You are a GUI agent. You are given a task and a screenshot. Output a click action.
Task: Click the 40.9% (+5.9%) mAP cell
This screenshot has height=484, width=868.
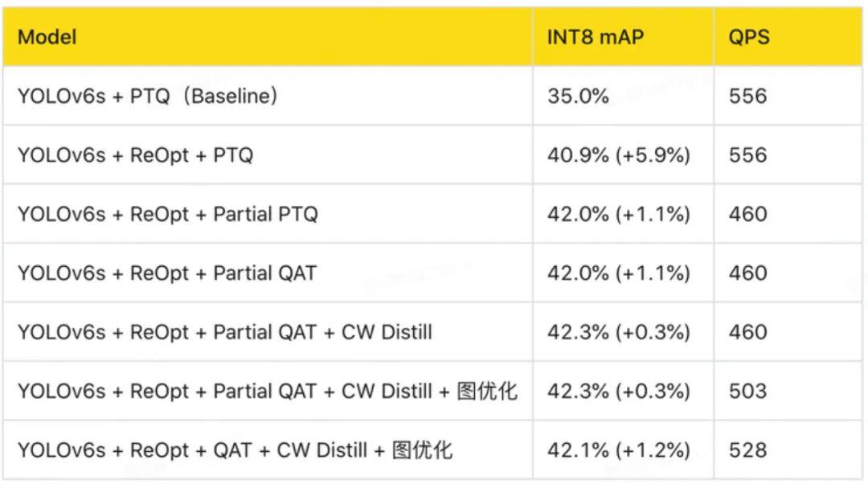click(619, 155)
